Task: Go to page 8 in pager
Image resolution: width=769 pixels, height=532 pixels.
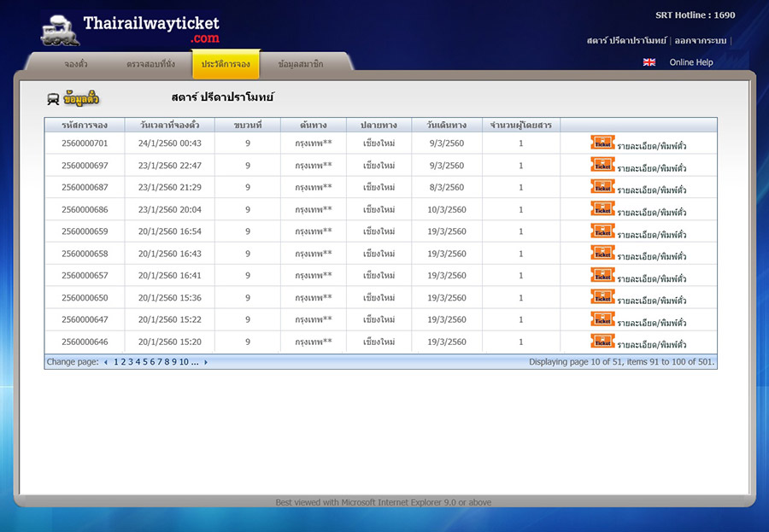Action: (x=167, y=362)
